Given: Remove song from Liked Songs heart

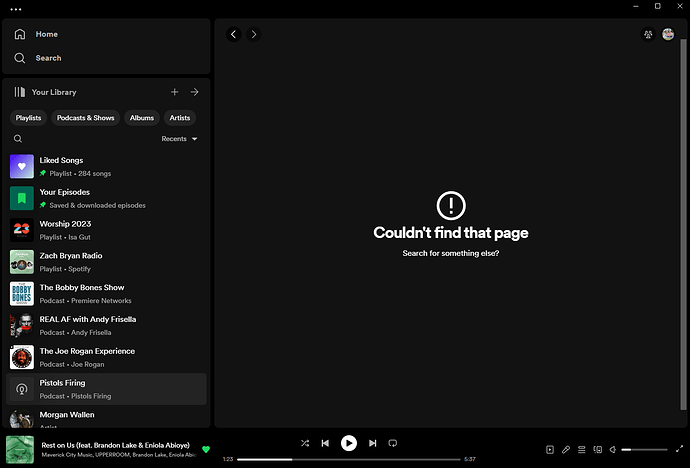Looking at the screenshot, I should point(206,449).
